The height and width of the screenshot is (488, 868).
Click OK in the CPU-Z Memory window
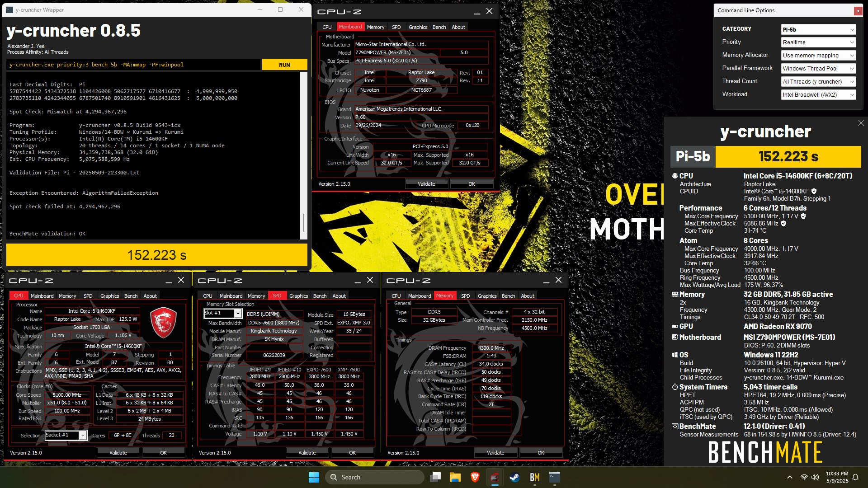tap(541, 453)
